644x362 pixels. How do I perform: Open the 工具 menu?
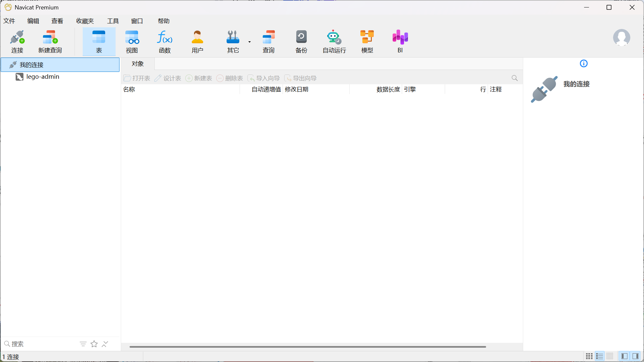click(113, 21)
